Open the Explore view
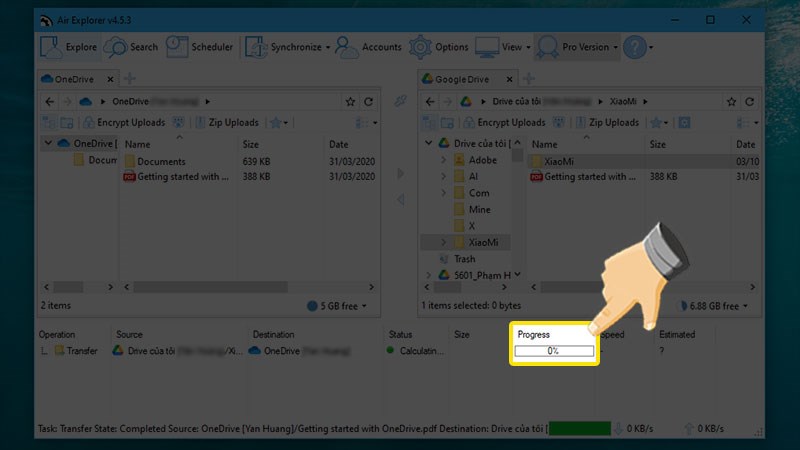The height and width of the screenshot is (450, 800). coord(69,47)
